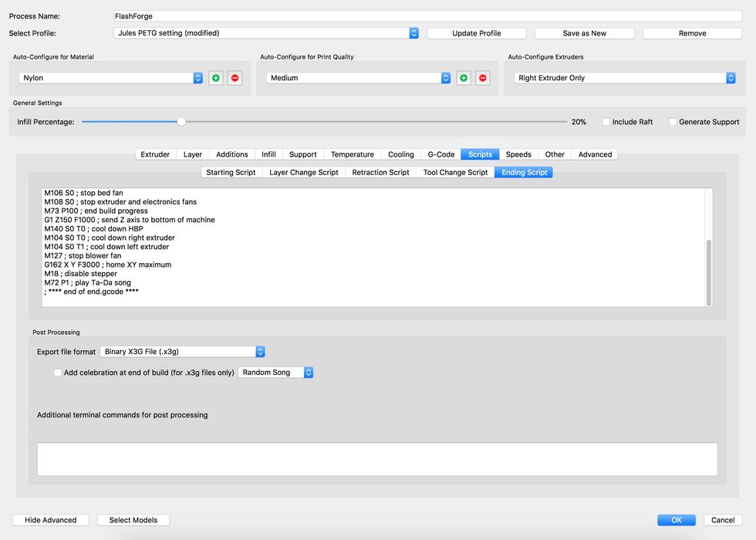756x540 pixels.
Task: Toggle the Generate Support checkbox
Action: pyautogui.click(x=673, y=122)
